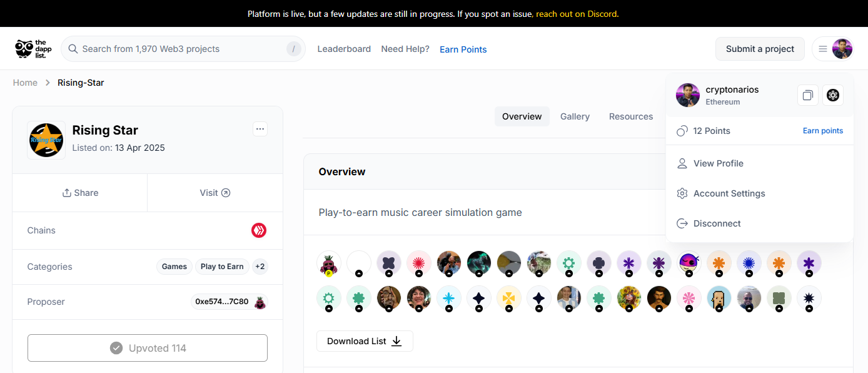Screen dimensions: 868x373
Task: Switch to the Overview tab
Action: point(522,116)
